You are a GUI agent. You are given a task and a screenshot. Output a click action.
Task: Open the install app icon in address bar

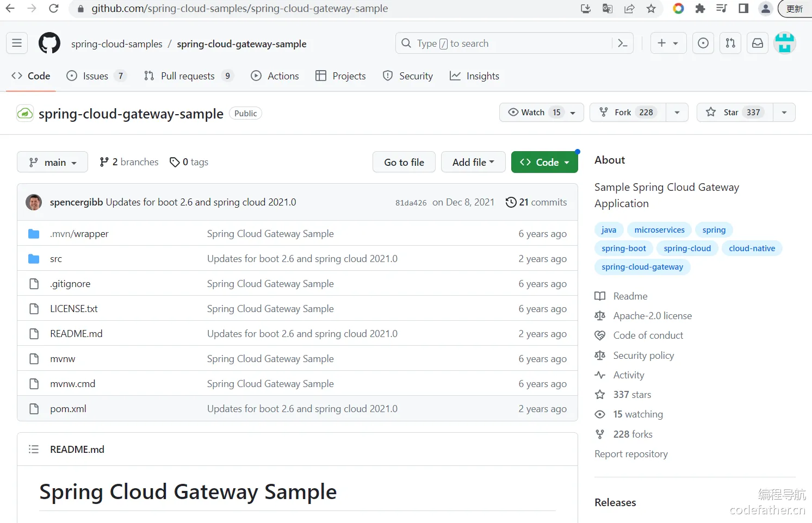click(x=586, y=9)
